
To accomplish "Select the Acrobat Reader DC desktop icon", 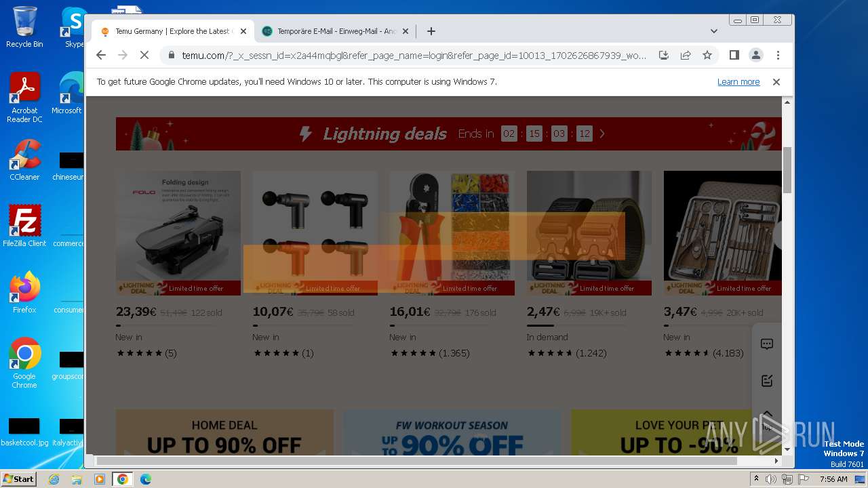I will (x=24, y=98).
